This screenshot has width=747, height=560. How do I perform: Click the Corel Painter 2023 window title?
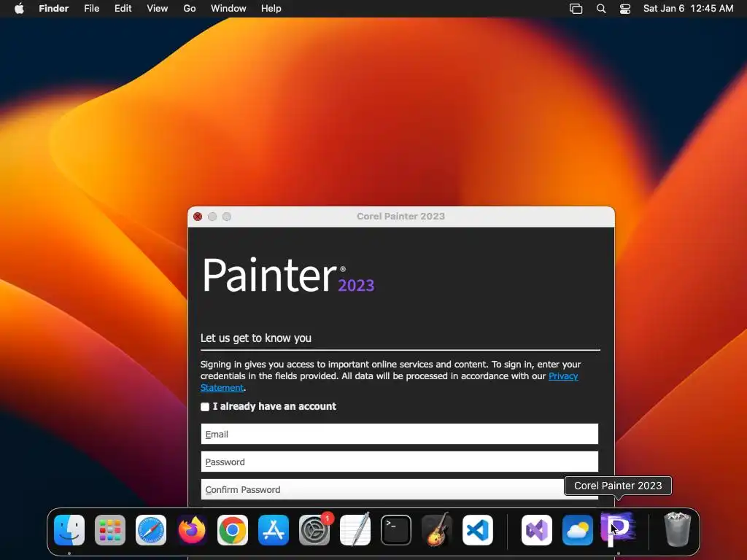pyautogui.click(x=400, y=216)
